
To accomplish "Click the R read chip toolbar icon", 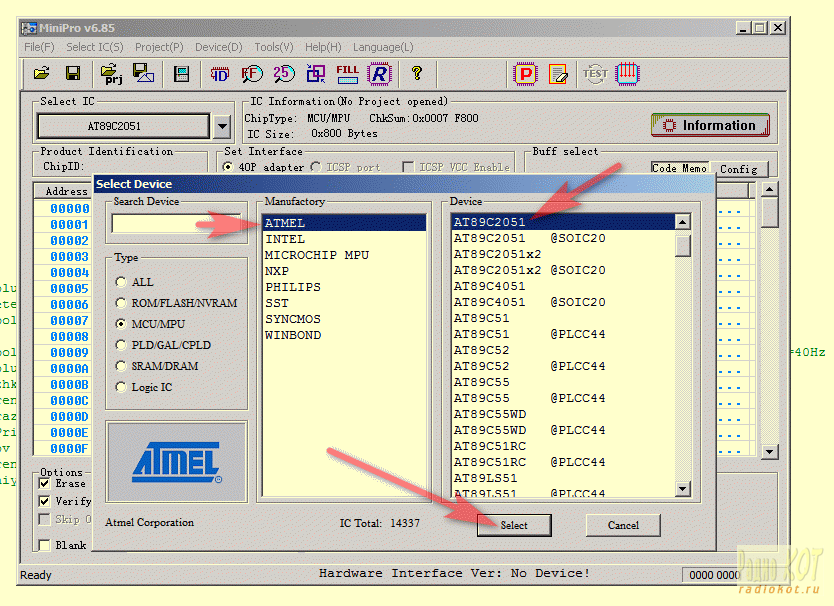I will click(x=379, y=73).
